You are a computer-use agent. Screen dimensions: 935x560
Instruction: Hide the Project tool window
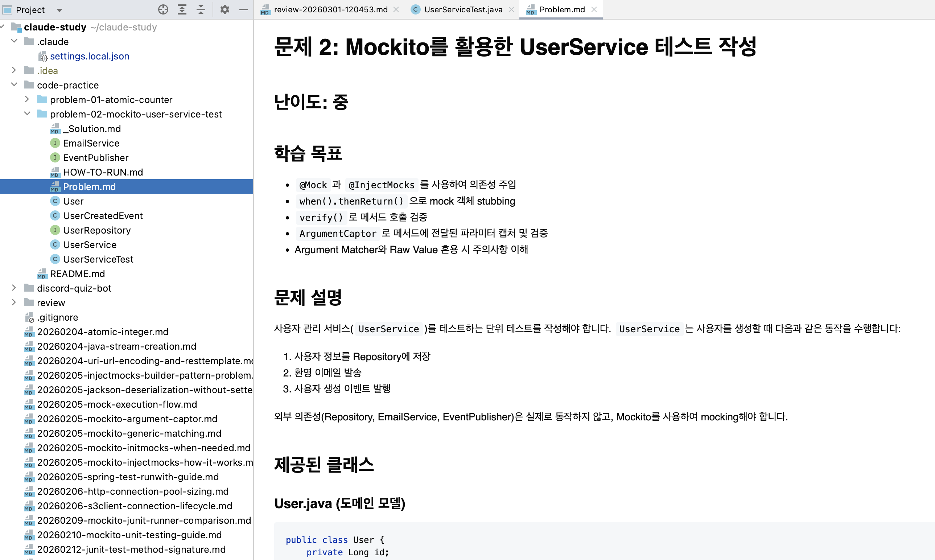point(244,9)
